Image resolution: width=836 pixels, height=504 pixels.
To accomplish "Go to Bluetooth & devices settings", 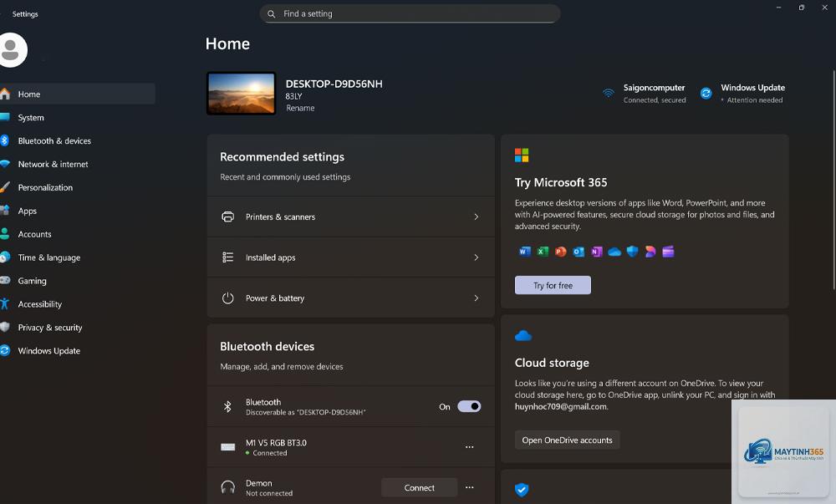I will [x=77, y=140].
